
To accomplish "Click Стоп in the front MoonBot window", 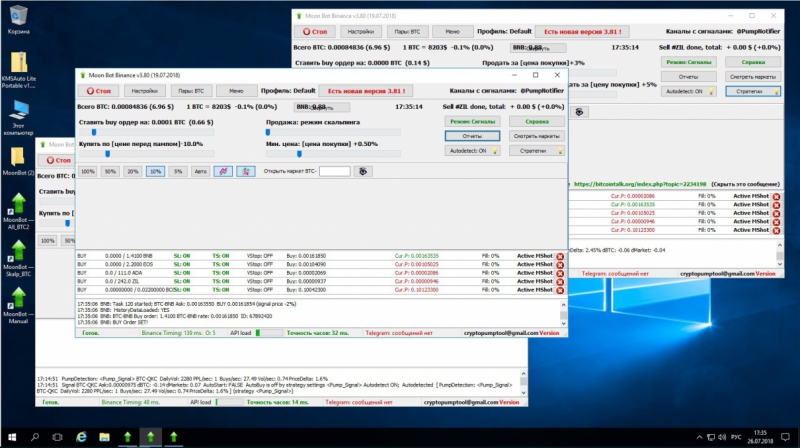I will [x=98, y=91].
